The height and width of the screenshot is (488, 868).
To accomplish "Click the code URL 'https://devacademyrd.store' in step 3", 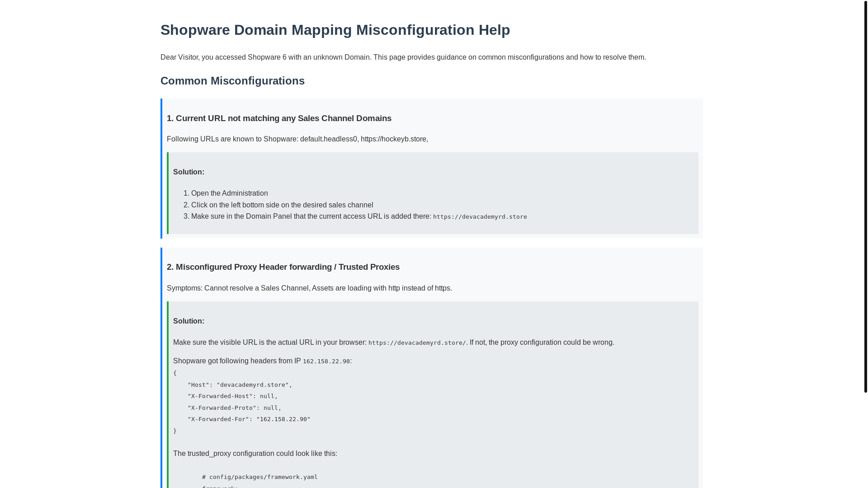I will tap(480, 217).
